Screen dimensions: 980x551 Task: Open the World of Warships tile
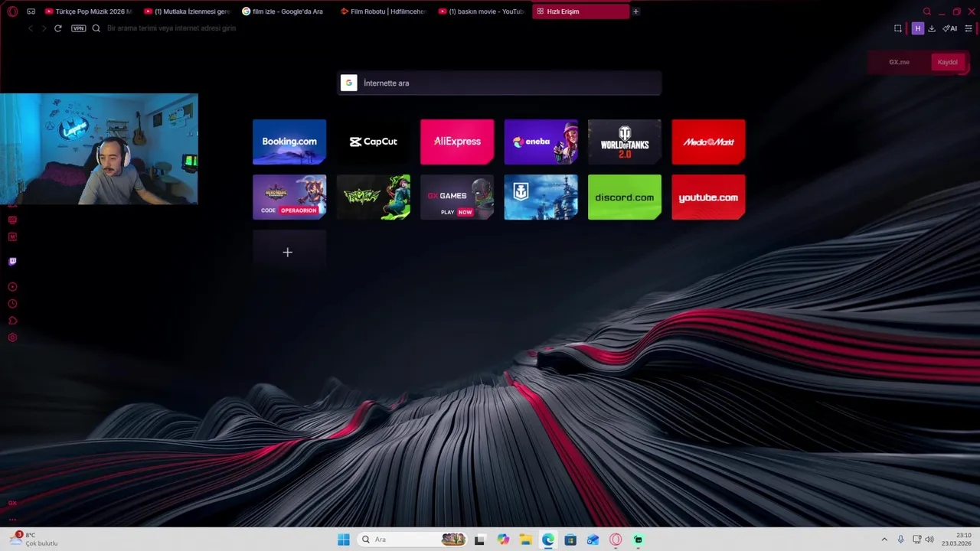point(541,197)
